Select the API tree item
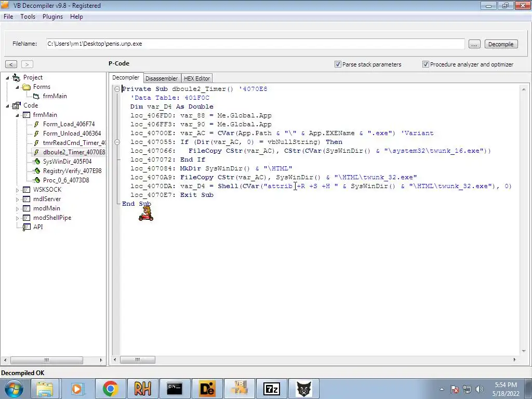532x399 pixels. (x=37, y=227)
